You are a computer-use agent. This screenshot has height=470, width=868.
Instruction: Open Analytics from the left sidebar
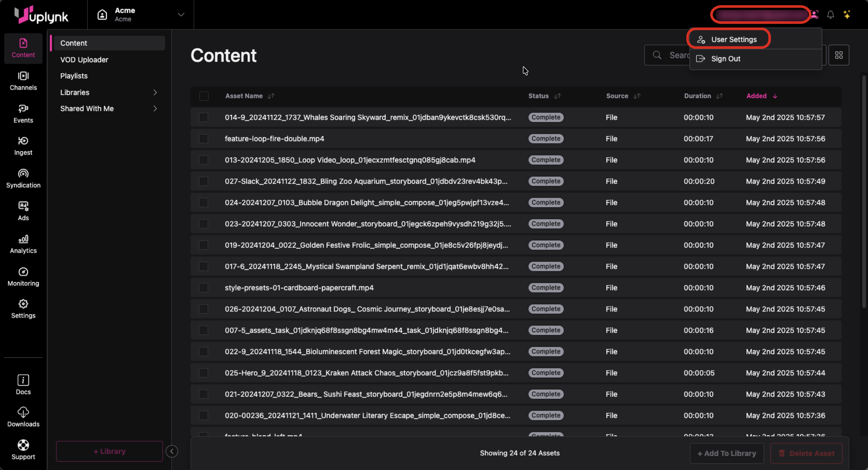pos(23,244)
